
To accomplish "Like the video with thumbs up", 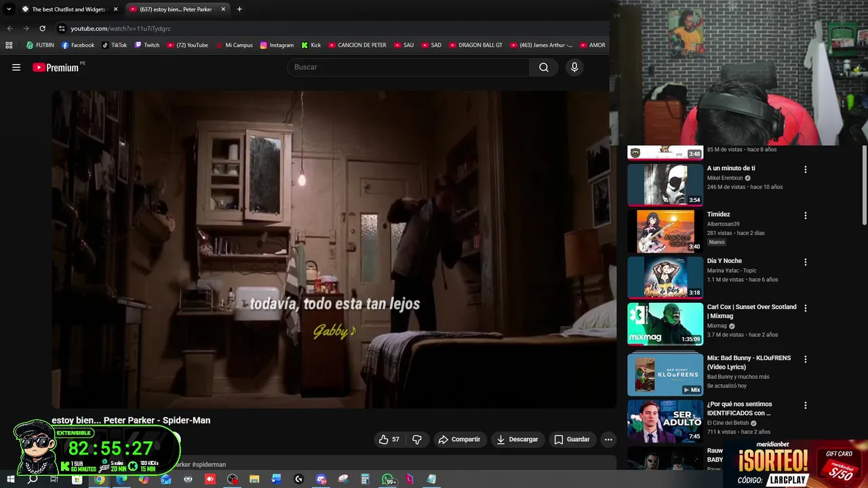I will click(x=389, y=439).
